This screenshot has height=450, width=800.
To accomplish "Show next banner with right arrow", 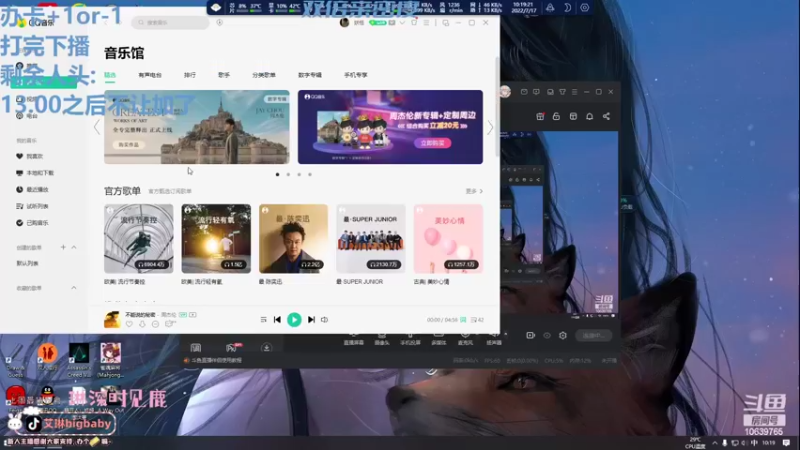I will 490,128.
